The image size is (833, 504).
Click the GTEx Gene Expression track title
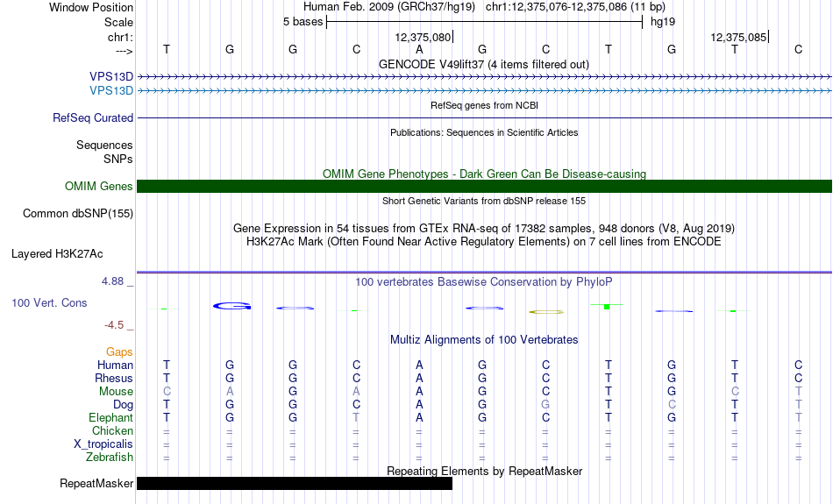pos(484,229)
